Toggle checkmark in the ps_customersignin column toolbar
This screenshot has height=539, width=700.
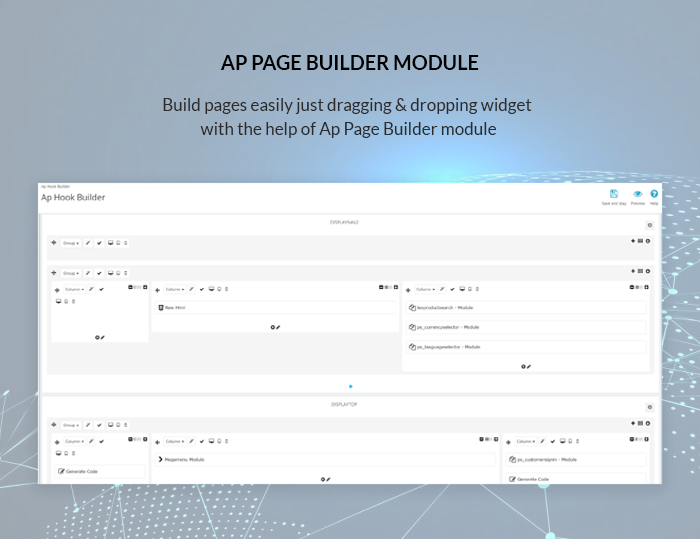pyautogui.click(x=553, y=442)
